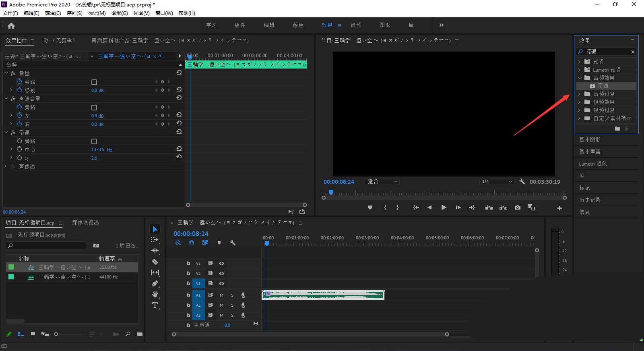Screen dimensions: 644x351
Task: Click the Export Frame camera icon
Action: click(x=518, y=208)
